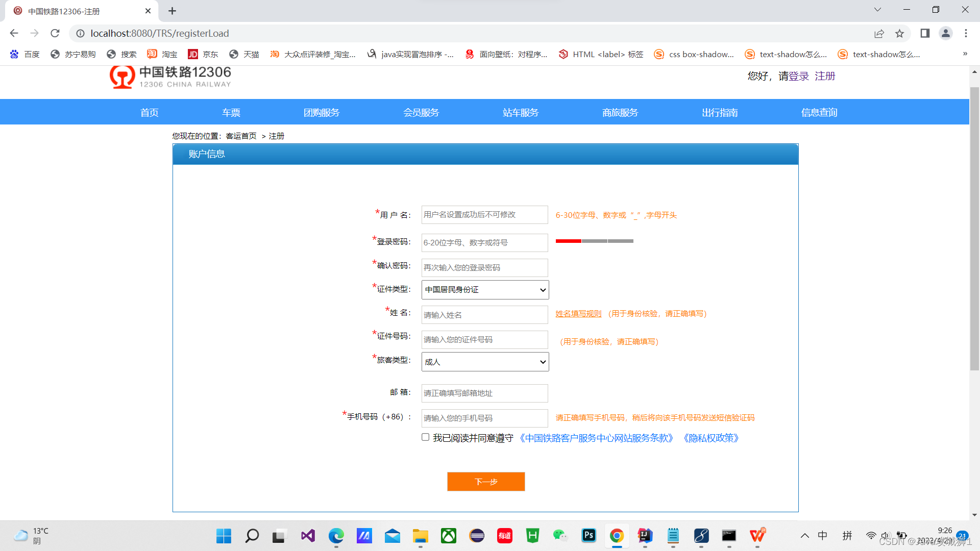Click the 下一步 button
The image size is (980, 551).
(x=485, y=481)
